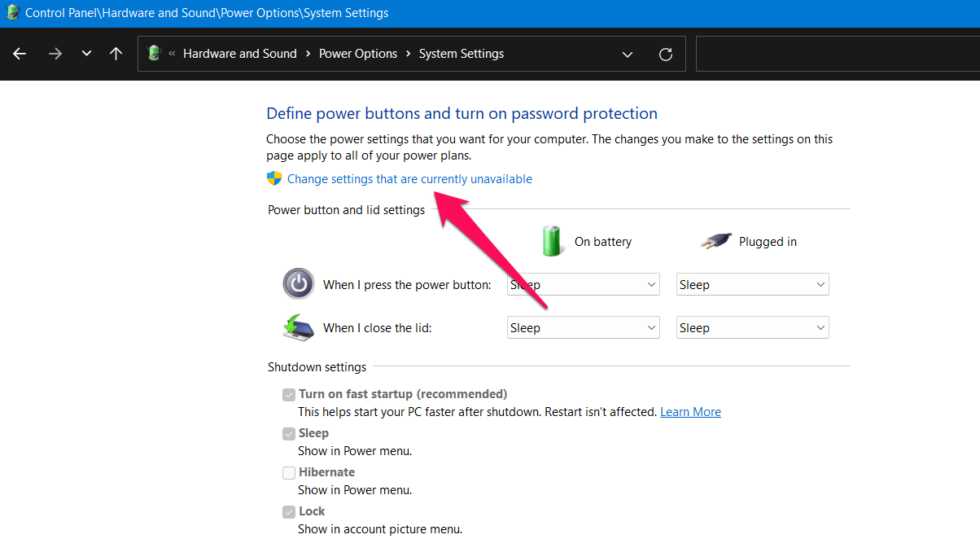Screen dimensions: 980x539
Task: Click 'Power button and lid settings' label
Action: (346, 210)
